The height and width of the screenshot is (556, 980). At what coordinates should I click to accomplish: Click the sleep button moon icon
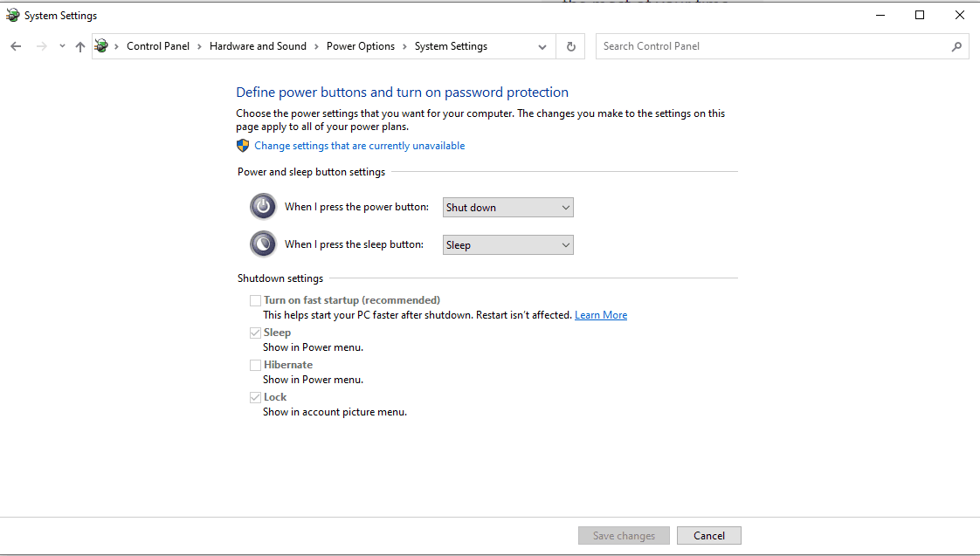pyautogui.click(x=263, y=244)
